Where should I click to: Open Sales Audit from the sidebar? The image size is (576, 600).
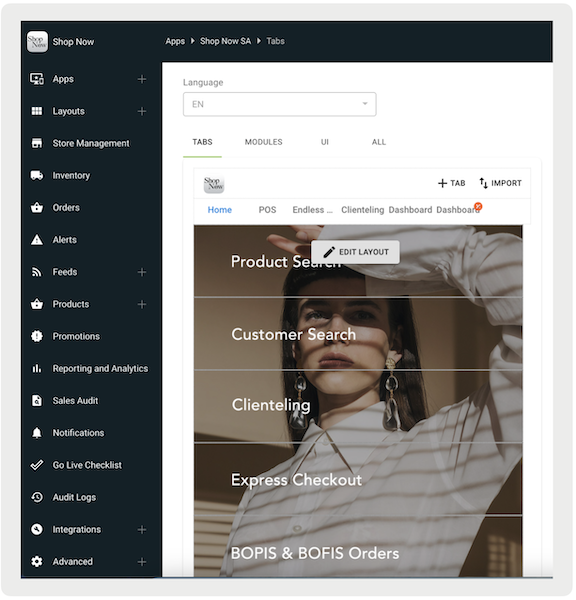pos(75,400)
